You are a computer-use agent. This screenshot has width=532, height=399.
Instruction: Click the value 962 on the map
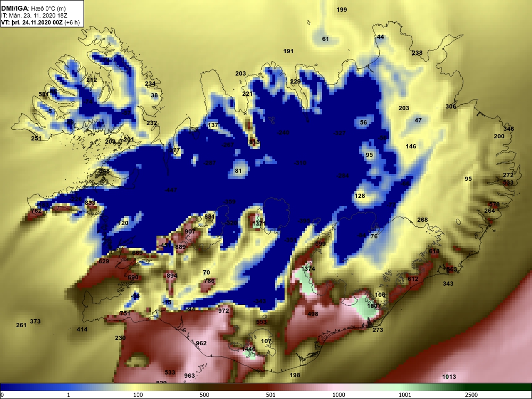201,343
